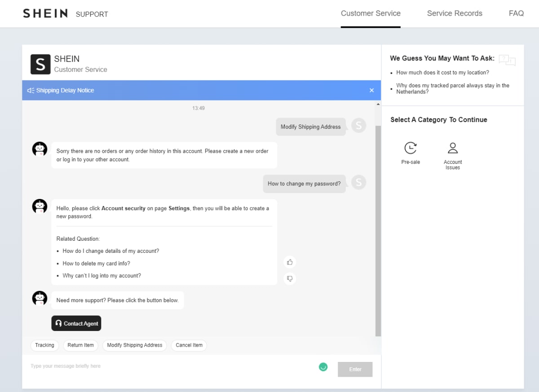Open 'How much does it cost to my location?'

coord(442,72)
